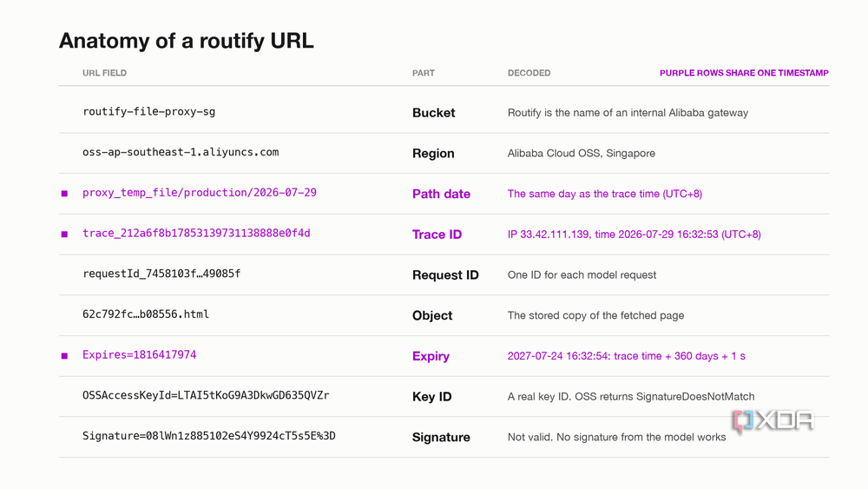Click the 'Signature' part label
This screenshot has width=868, height=489.
coord(441,438)
